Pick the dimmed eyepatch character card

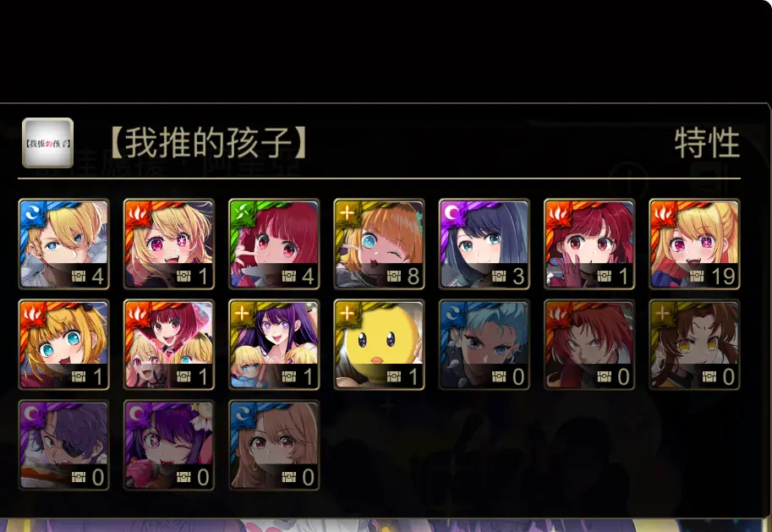pyautogui.click(x=63, y=445)
